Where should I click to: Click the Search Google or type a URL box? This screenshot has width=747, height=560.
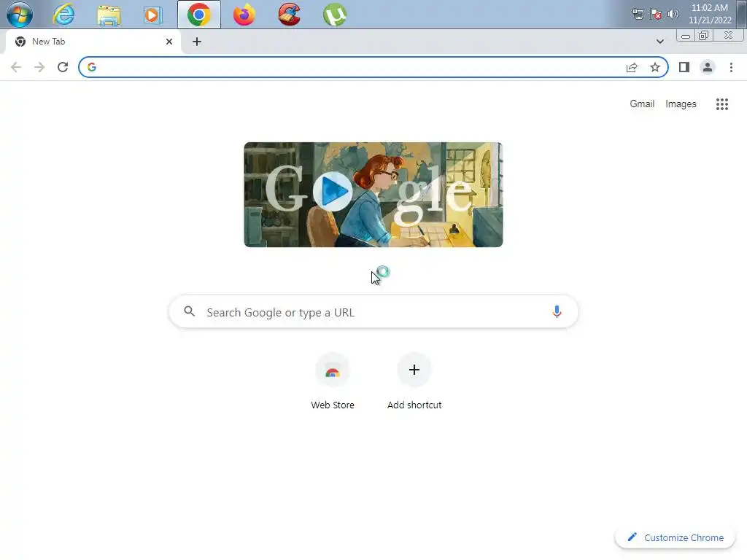tap(373, 312)
